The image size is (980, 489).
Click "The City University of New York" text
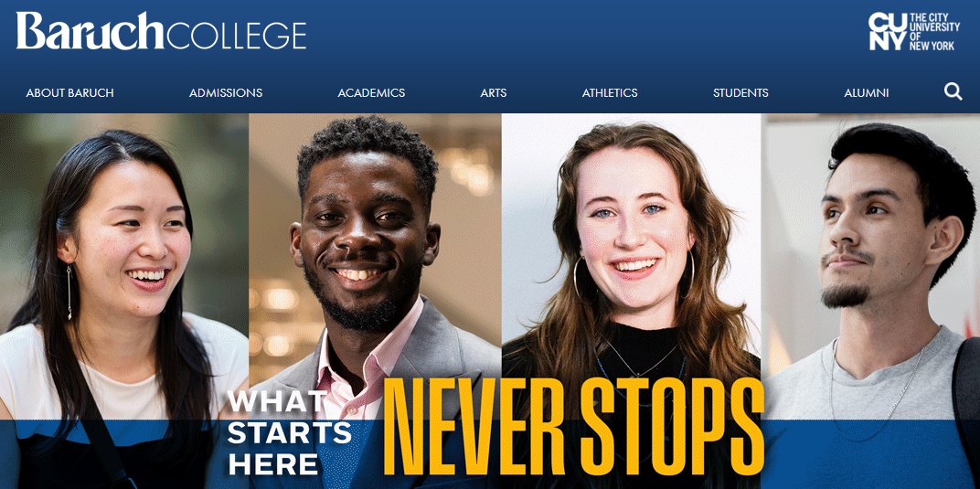coord(934,31)
